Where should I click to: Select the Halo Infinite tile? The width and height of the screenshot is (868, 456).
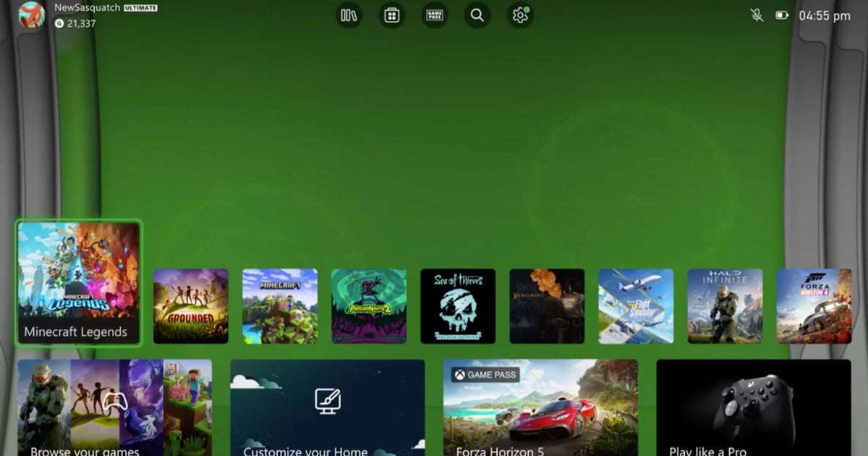pyautogui.click(x=725, y=306)
